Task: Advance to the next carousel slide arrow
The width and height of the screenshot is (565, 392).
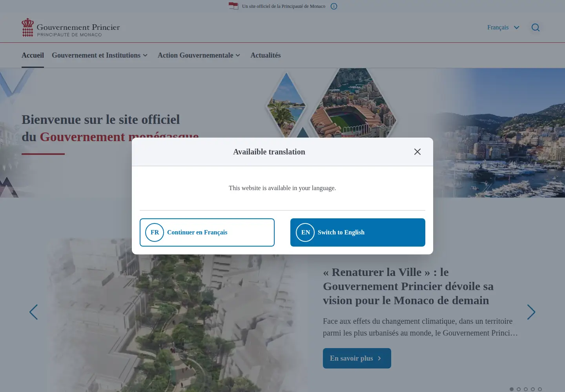Action: pos(531,312)
